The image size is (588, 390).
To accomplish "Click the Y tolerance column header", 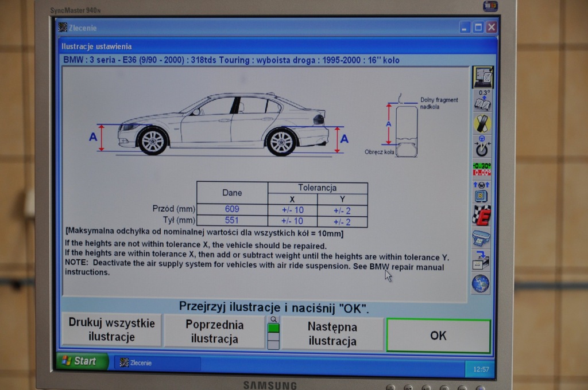I will click(x=342, y=200).
